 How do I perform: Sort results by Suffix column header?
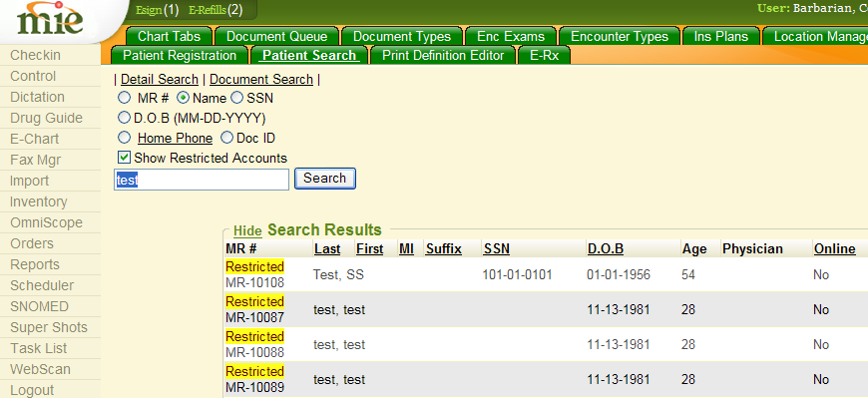pyautogui.click(x=443, y=249)
